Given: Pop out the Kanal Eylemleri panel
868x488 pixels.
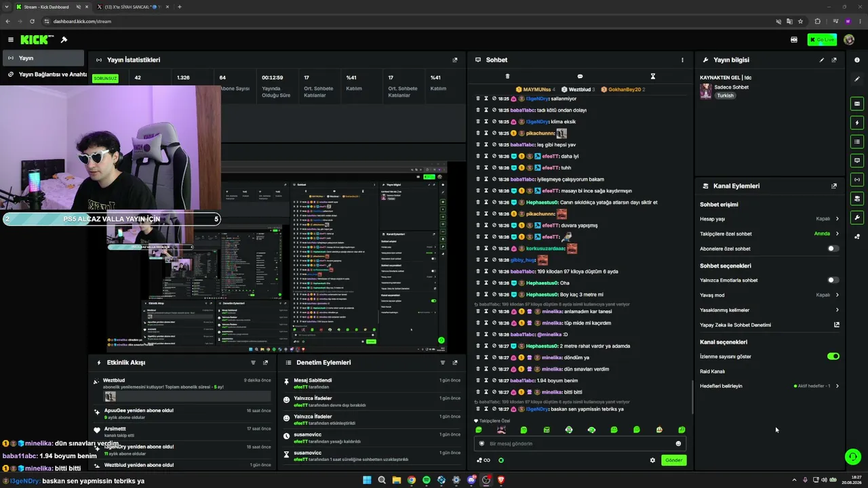Looking at the screenshot, I should point(834,186).
